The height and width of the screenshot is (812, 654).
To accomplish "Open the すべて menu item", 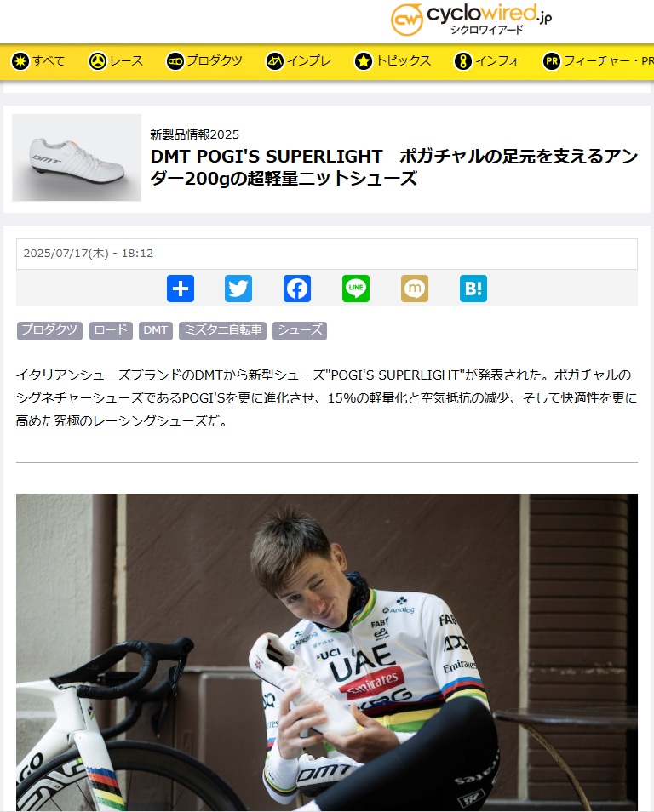I will pos(37,61).
